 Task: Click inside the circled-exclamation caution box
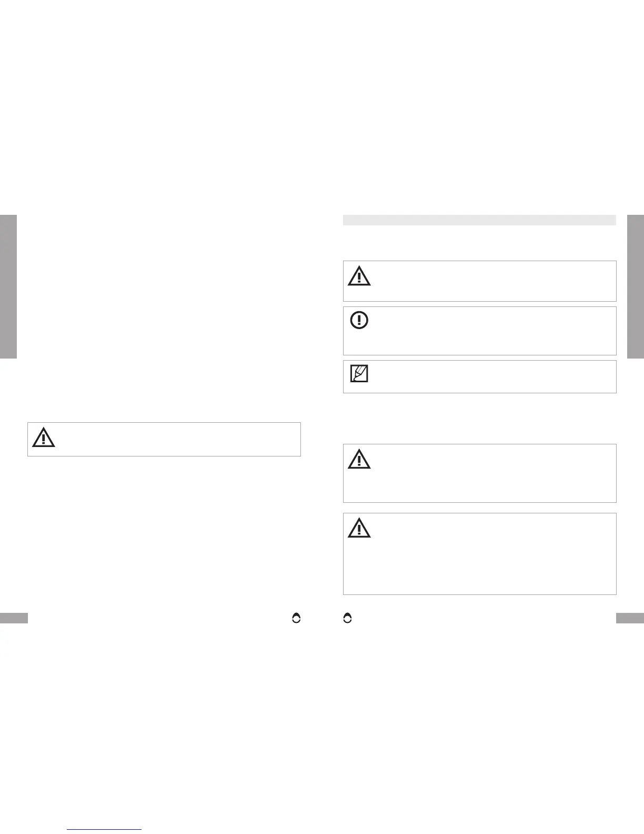(x=489, y=331)
